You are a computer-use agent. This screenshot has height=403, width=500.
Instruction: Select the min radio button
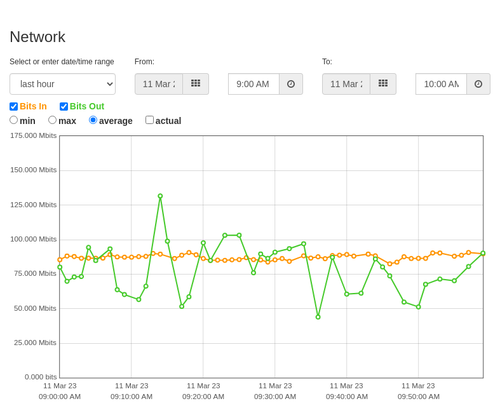click(14, 120)
